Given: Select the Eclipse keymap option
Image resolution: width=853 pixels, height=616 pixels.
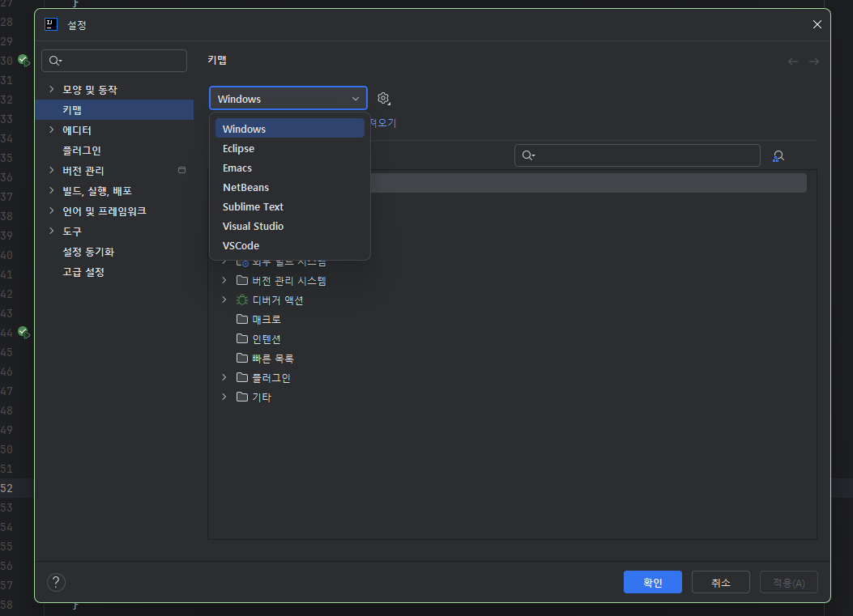Looking at the screenshot, I should (x=289, y=148).
